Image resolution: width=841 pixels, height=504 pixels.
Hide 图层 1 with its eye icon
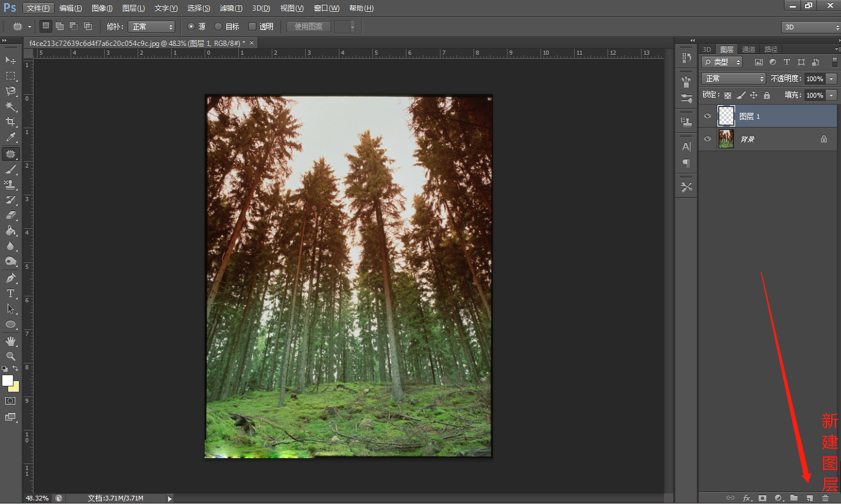(x=707, y=116)
